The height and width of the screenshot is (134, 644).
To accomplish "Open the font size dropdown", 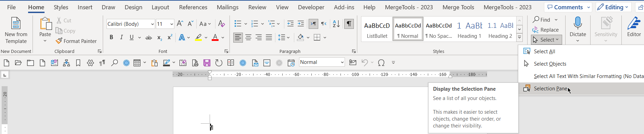I will (172, 24).
